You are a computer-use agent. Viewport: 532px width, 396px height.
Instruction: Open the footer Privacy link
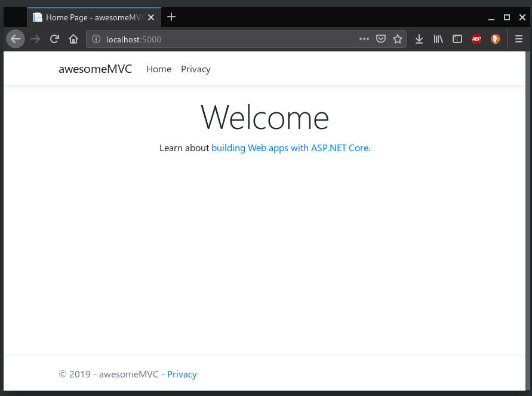coord(182,374)
